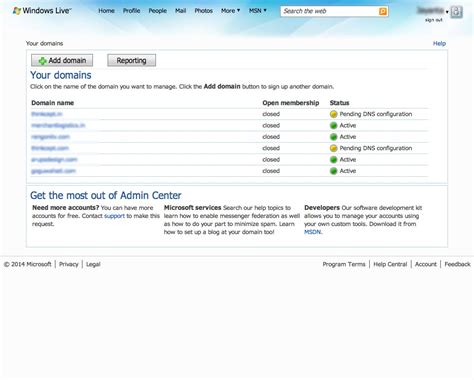Click yellow status icon of pending .com domain
This screenshot has width=474, height=380.
coord(333,148)
